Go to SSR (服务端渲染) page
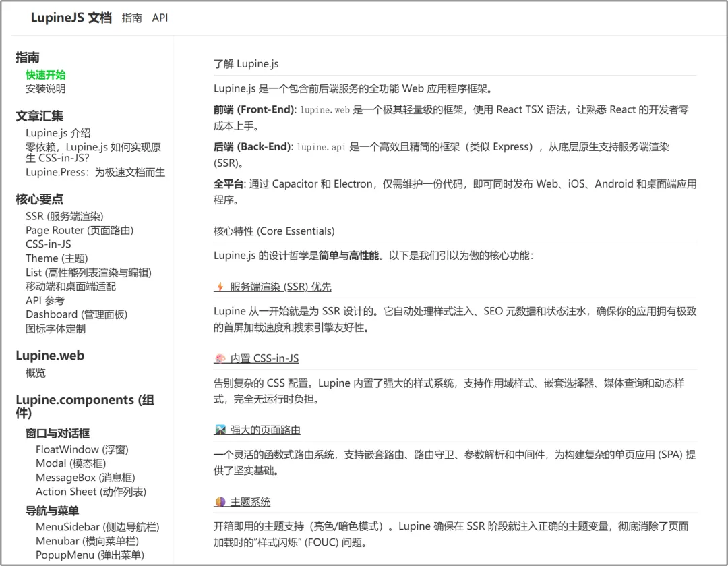The width and height of the screenshot is (728, 566). 64,216
